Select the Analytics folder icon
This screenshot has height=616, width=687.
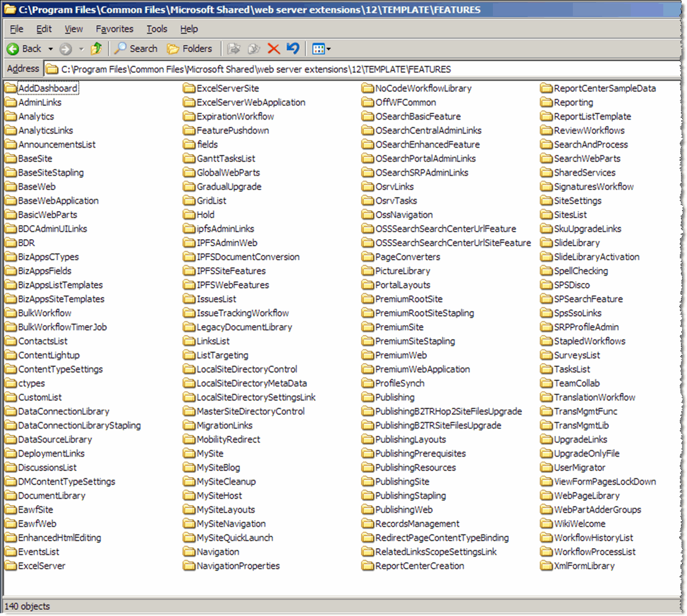tap(10, 116)
